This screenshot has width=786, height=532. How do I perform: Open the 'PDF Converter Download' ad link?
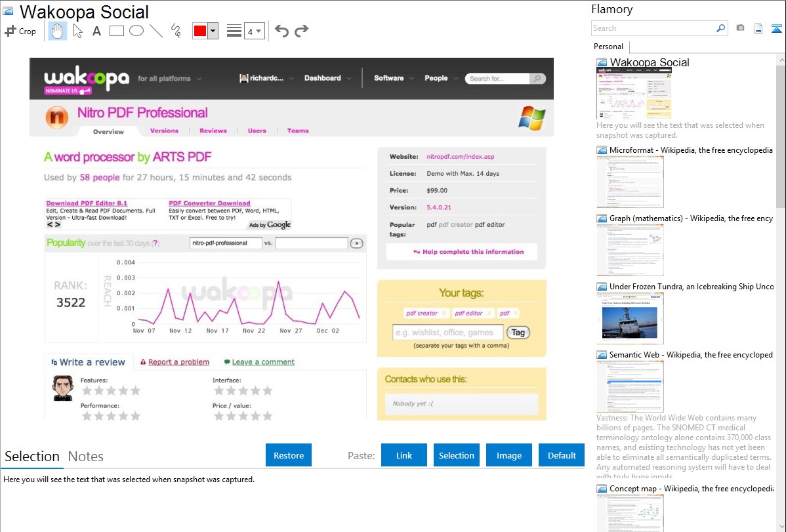click(209, 203)
